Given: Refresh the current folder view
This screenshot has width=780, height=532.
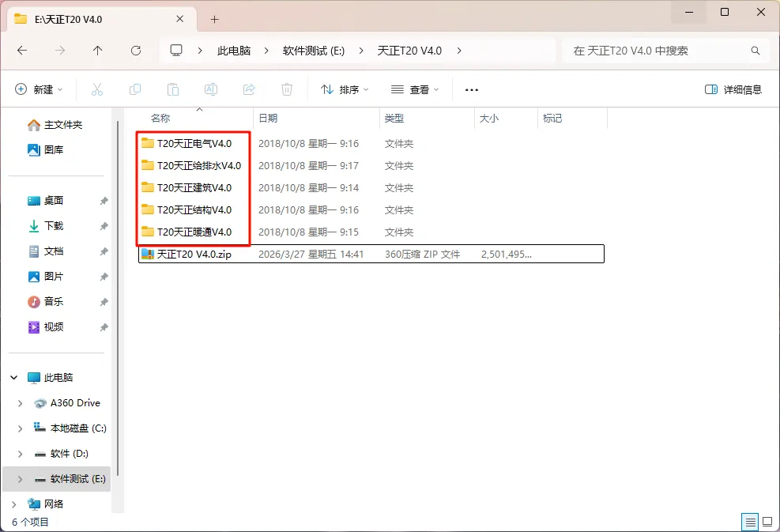Looking at the screenshot, I should [x=136, y=51].
